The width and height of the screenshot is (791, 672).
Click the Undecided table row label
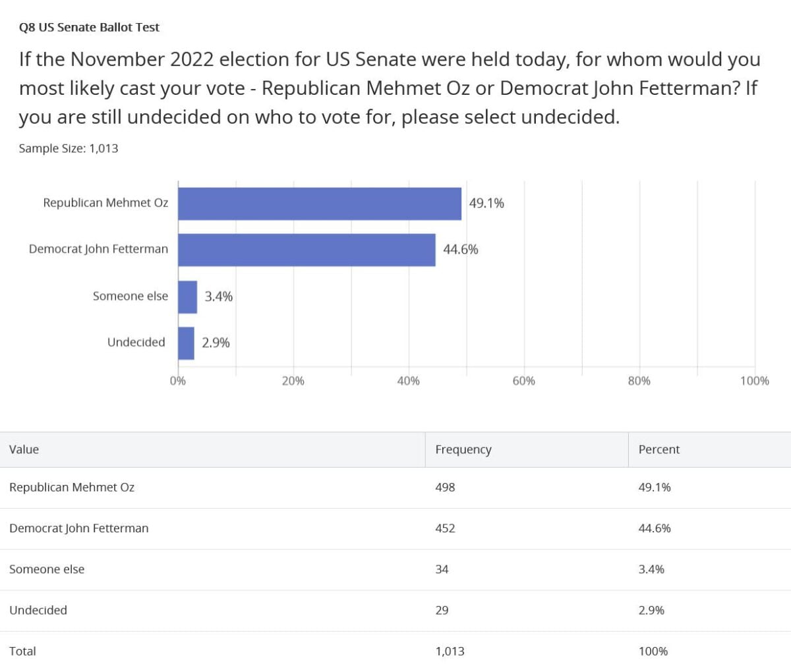click(38, 610)
